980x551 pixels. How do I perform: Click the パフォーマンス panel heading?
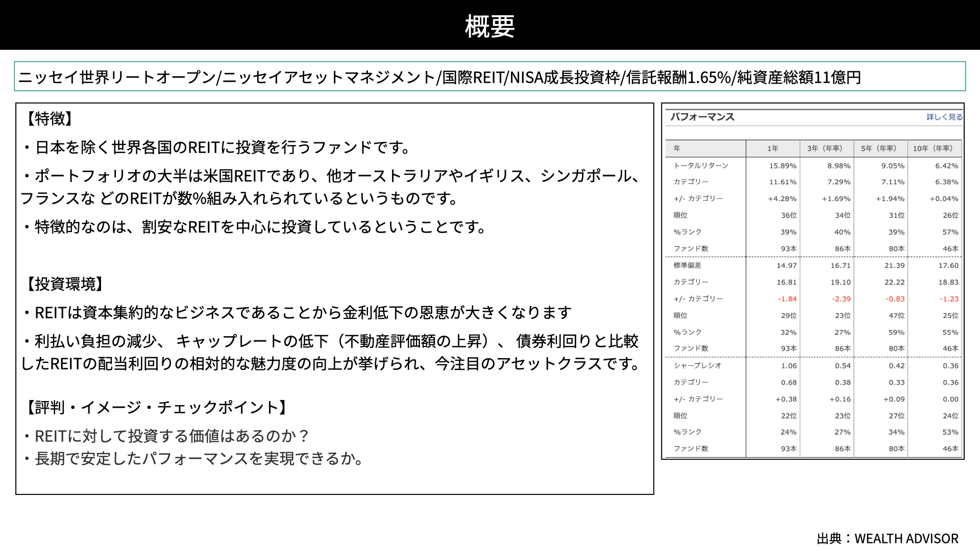coord(702,117)
